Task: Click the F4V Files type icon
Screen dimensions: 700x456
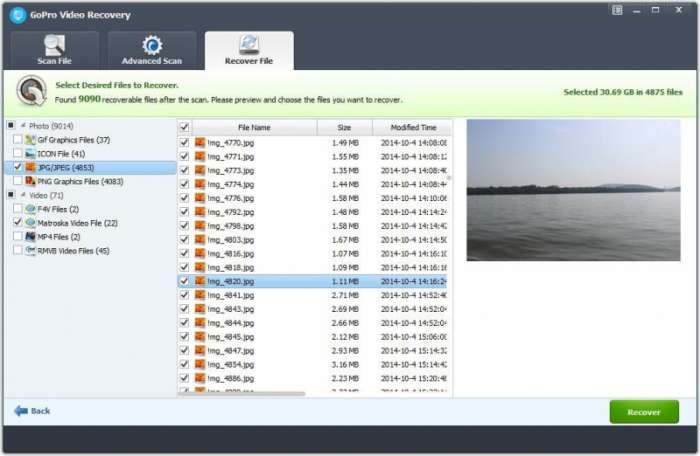Action: pyautogui.click(x=30, y=208)
